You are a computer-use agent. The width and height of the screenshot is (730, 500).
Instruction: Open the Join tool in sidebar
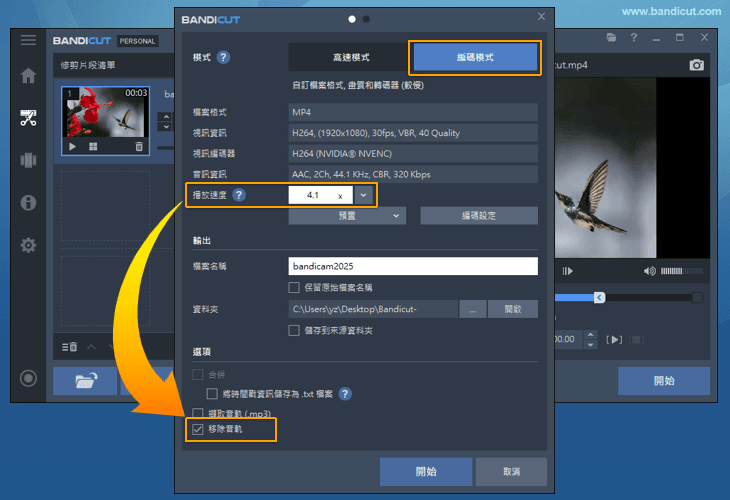click(x=28, y=160)
